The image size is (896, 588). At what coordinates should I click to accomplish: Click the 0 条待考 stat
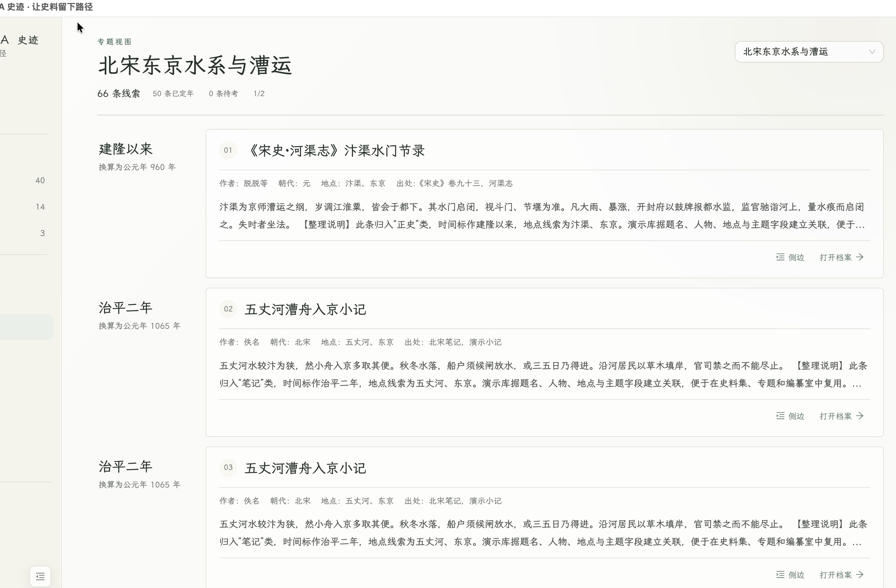(224, 94)
